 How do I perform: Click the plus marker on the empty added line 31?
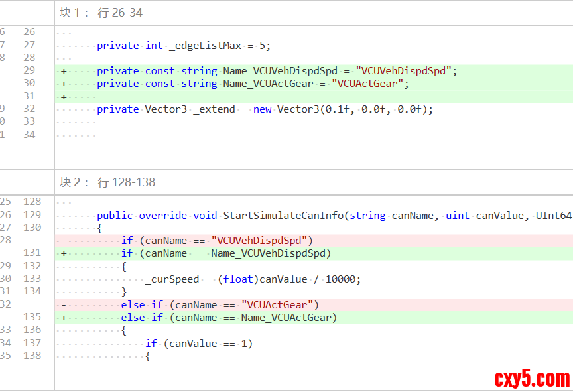pyautogui.click(x=64, y=97)
